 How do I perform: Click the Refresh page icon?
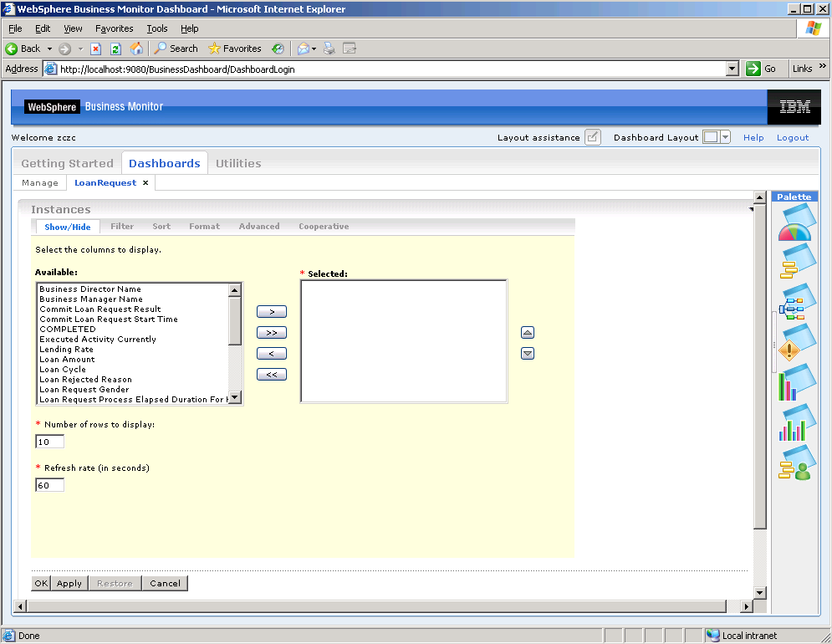tap(115, 49)
